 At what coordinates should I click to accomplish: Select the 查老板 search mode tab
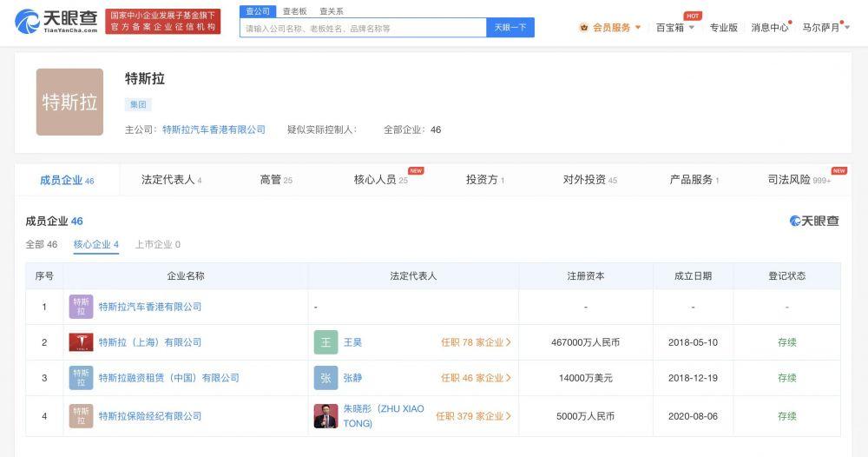[295, 11]
